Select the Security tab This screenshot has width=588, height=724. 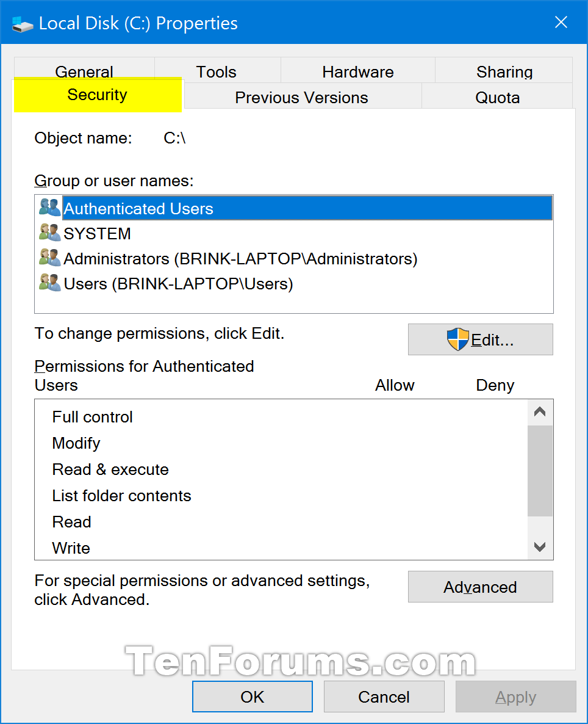click(98, 95)
